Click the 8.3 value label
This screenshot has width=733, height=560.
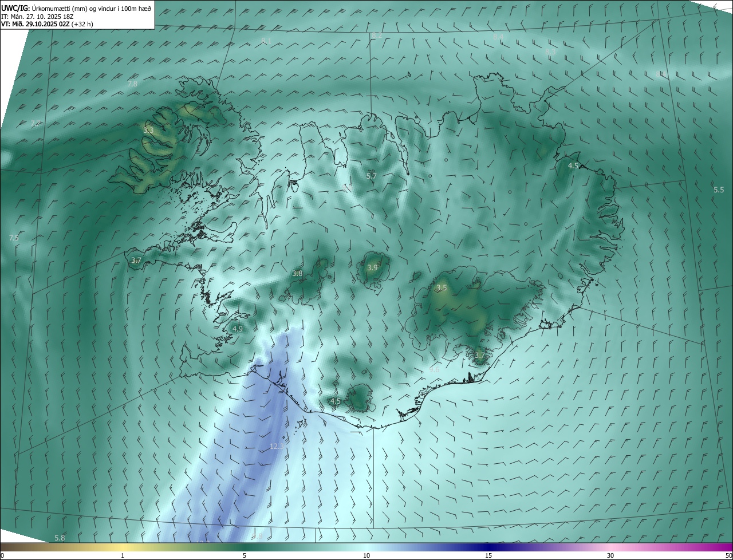[550, 52]
